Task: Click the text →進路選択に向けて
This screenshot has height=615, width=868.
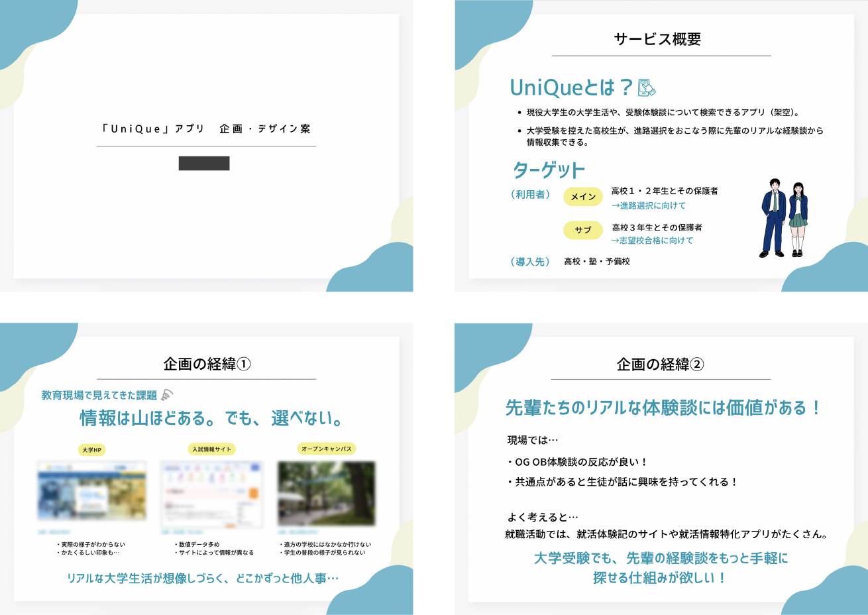Action: click(649, 205)
